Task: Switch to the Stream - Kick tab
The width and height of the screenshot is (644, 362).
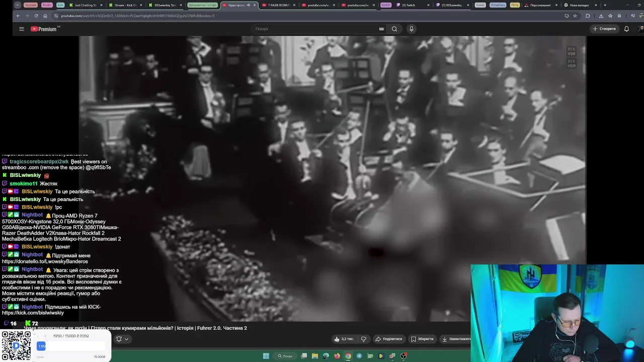Action: pos(126,5)
